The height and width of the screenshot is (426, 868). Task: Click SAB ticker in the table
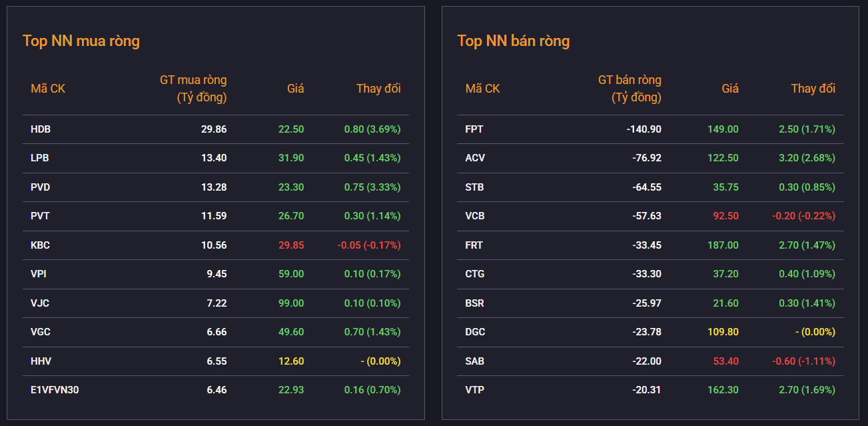(475, 361)
